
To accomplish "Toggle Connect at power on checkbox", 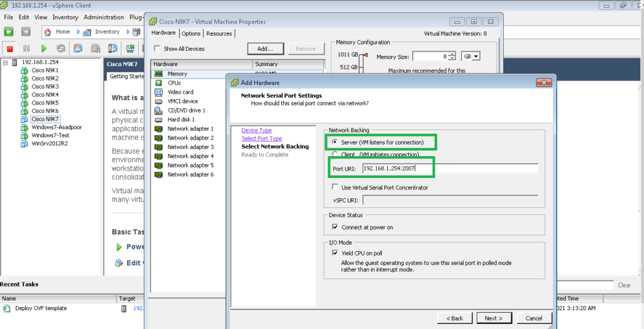I will tap(335, 226).
